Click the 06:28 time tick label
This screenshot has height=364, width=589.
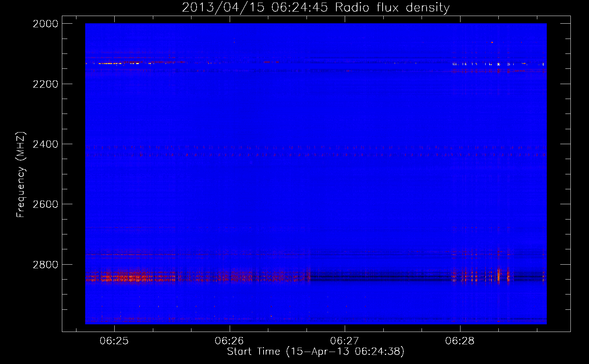[460, 341]
